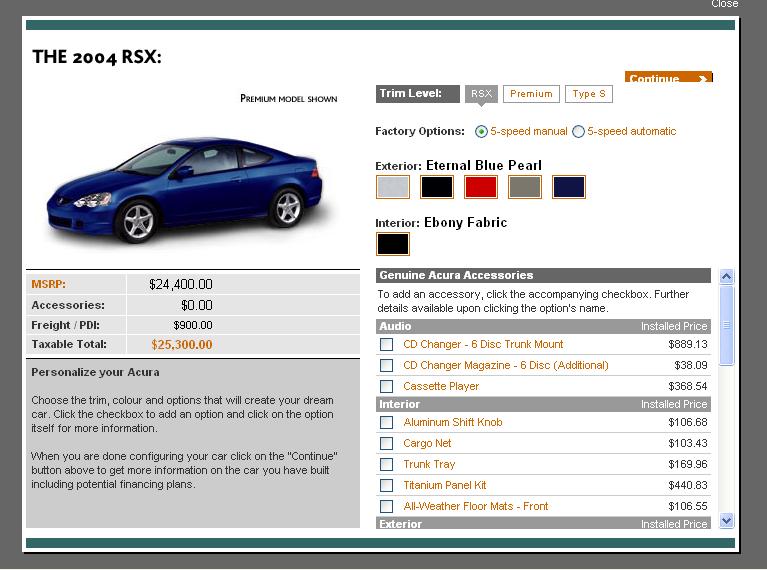Image resolution: width=767 pixels, height=570 pixels.
Task: Open the Cargo Net option link
Action: coord(427,444)
